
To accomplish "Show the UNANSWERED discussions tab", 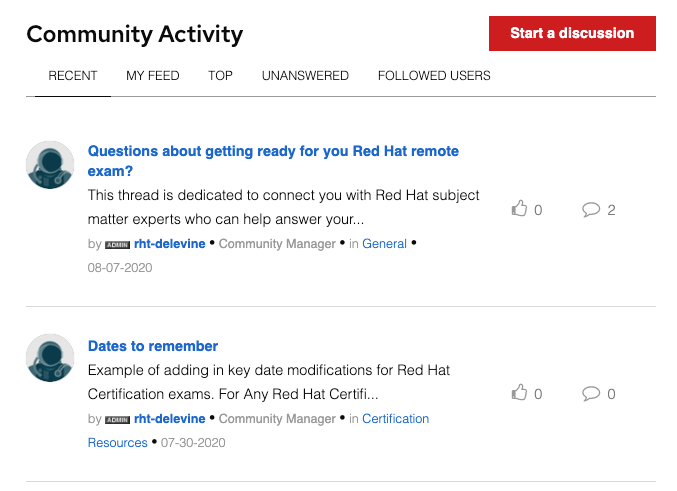I will coord(305,76).
